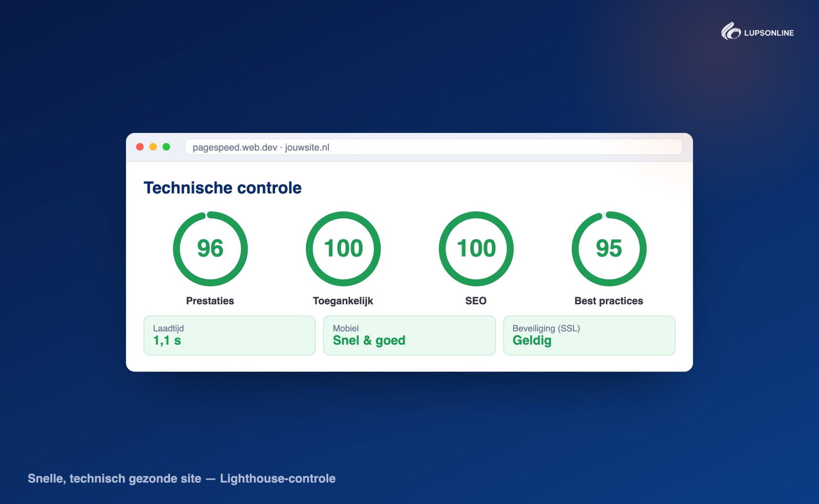Click the LUPSONLINE brand name text

[769, 33]
